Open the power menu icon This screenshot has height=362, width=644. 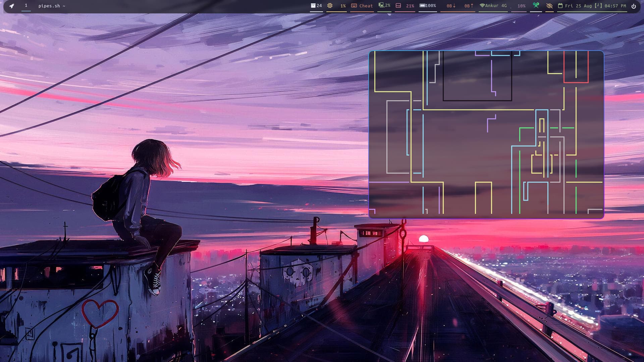pyautogui.click(x=634, y=6)
